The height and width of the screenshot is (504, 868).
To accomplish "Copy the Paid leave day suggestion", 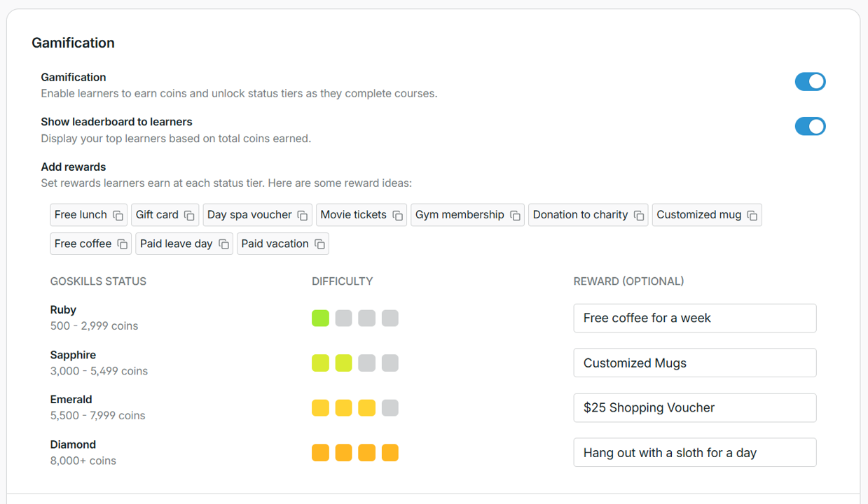I will coord(223,243).
